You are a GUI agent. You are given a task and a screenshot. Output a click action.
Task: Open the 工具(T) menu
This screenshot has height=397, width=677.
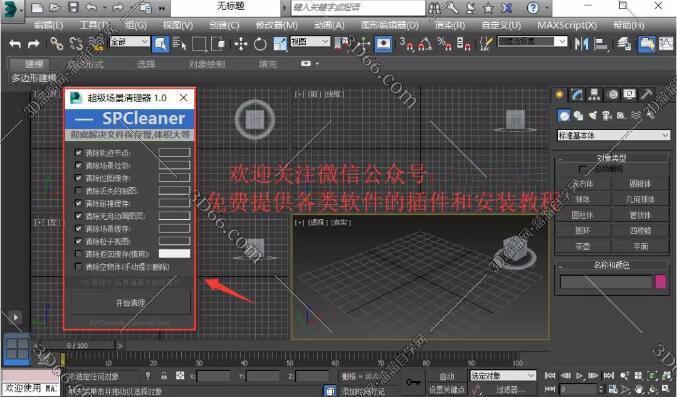(95, 25)
